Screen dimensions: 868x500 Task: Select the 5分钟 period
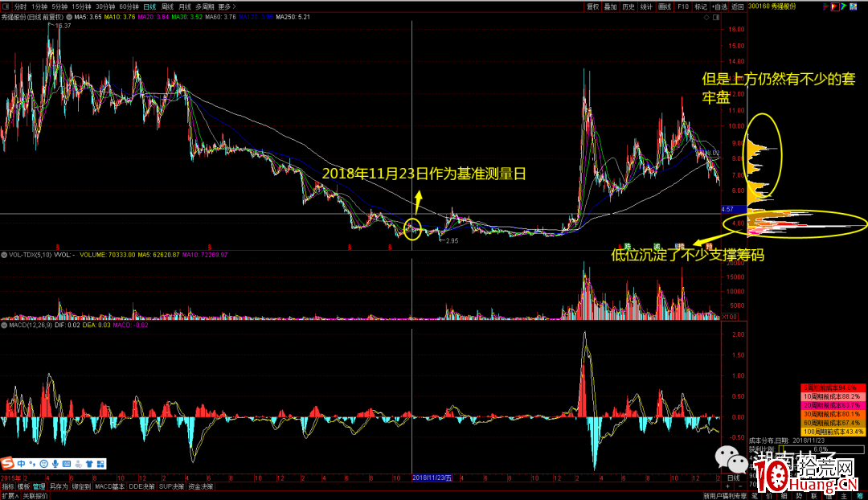(x=59, y=6)
